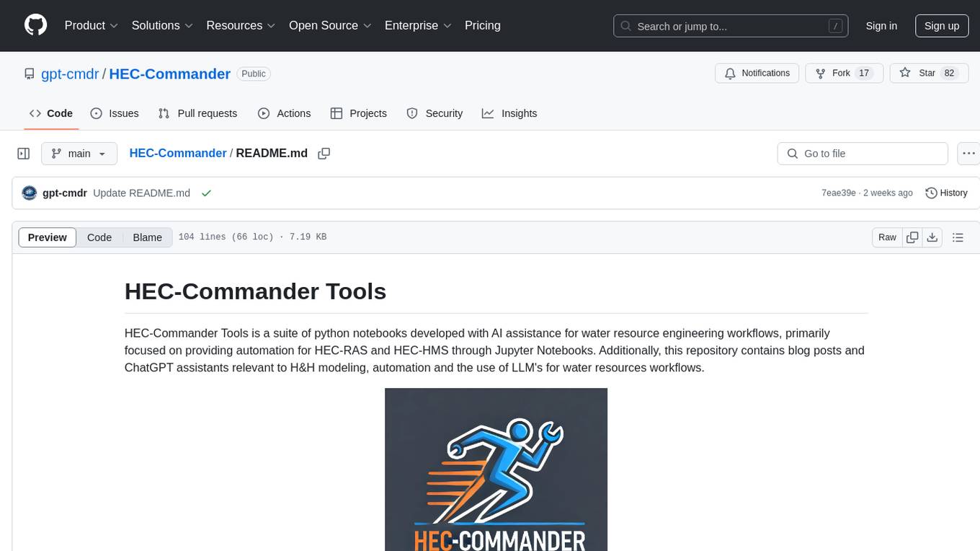
Task: Switch to the Issues tab
Action: (115, 113)
